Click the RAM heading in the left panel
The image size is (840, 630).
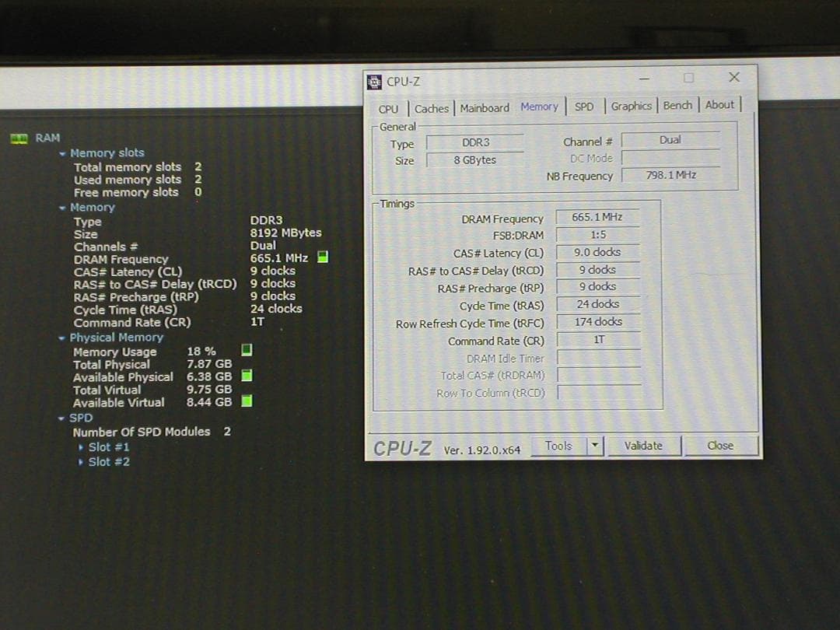(x=47, y=138)
